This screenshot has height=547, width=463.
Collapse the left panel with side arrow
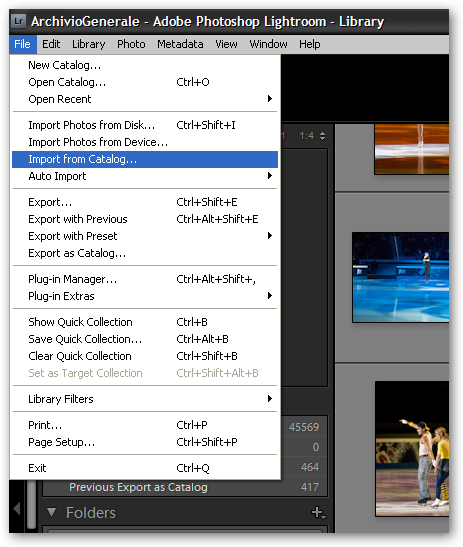(x=16, y=509)
